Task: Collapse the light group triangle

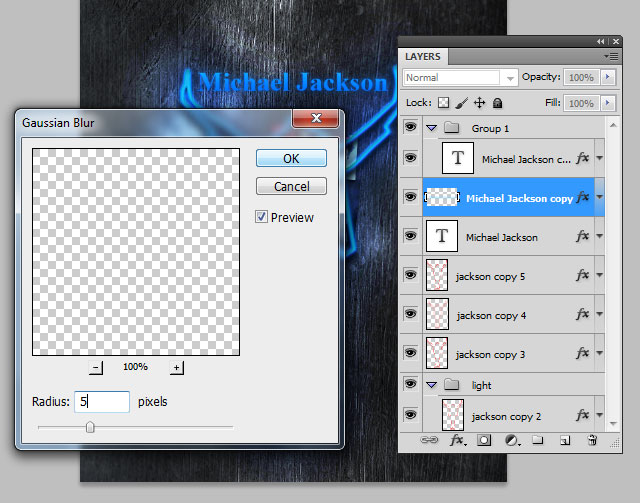Action: (431, 385)
